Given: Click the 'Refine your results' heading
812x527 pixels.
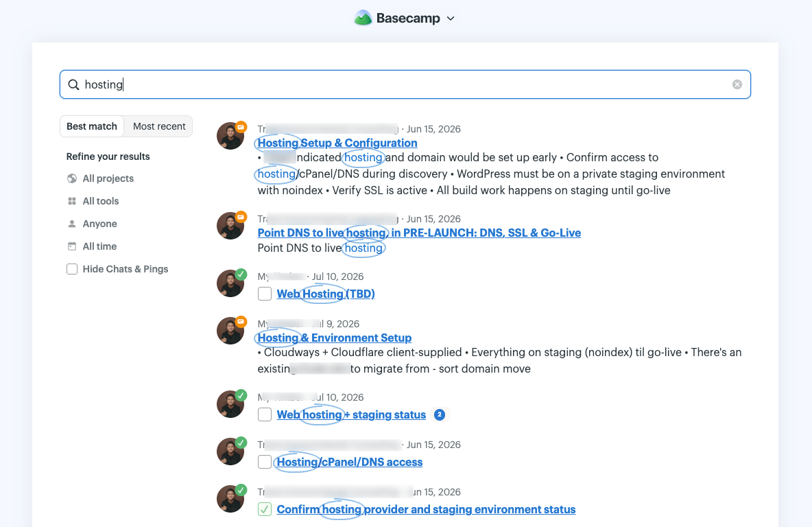Looking at the screenshot, I should [108, 156].
